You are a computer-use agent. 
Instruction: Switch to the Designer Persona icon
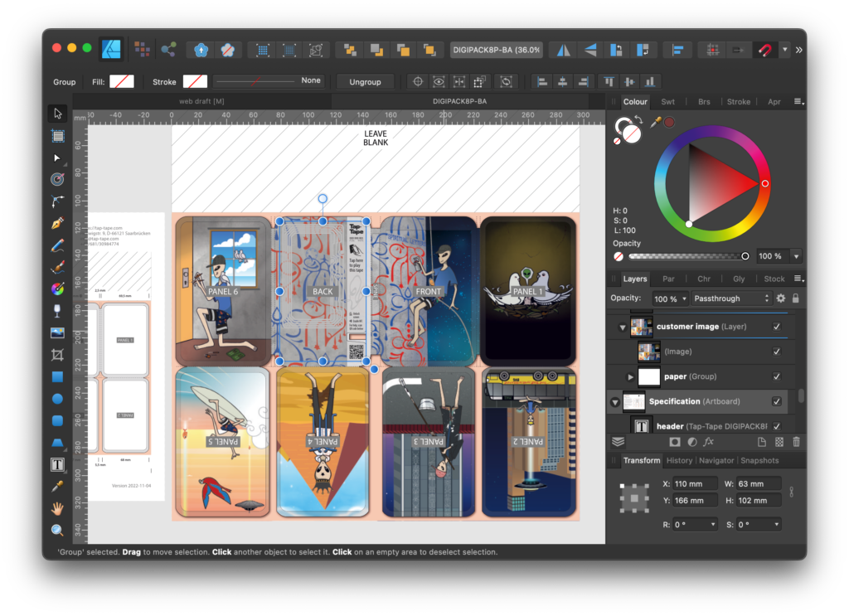[x=112, y=50]
